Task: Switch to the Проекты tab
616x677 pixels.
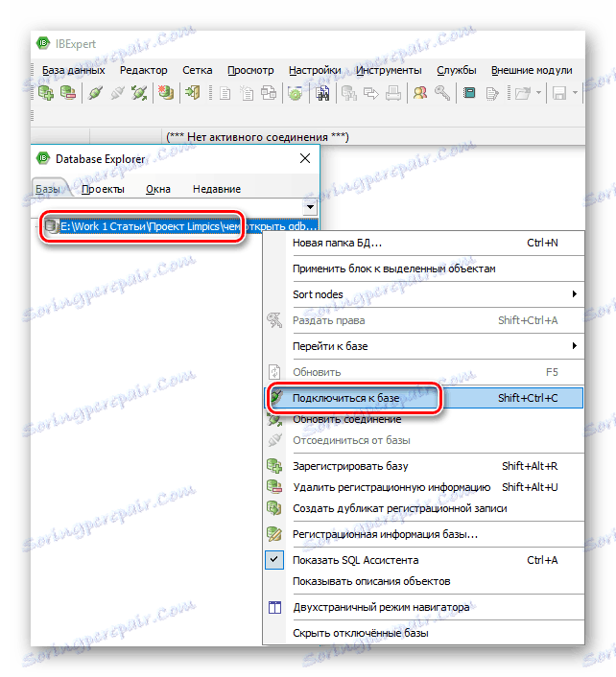Action: click(x=103, y=189)
